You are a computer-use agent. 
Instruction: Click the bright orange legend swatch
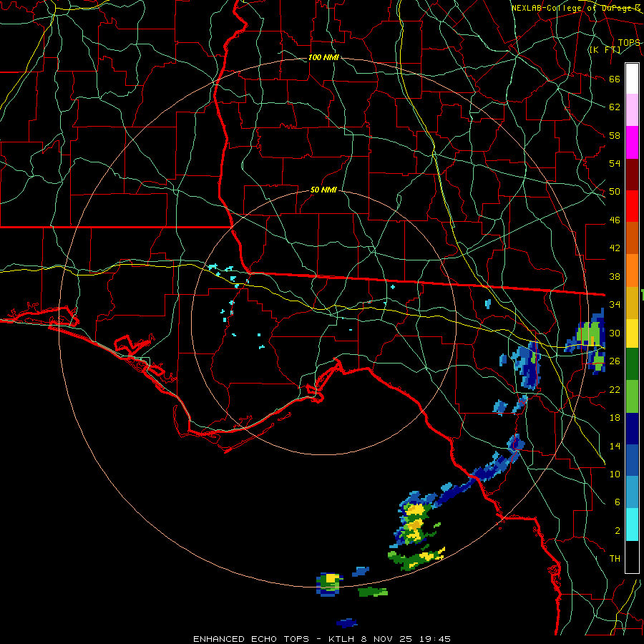coord(632,270)
